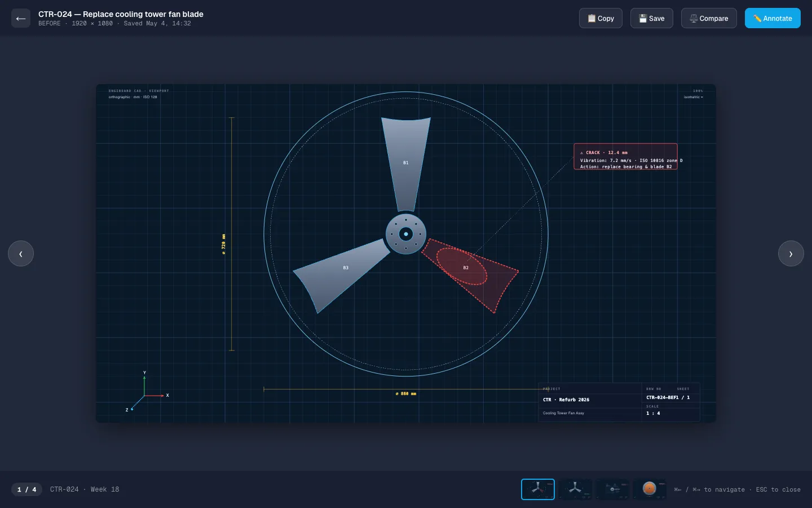Click the B1 blade label
The width and height of the screenshot is (812, 508).
coord(405,163)
